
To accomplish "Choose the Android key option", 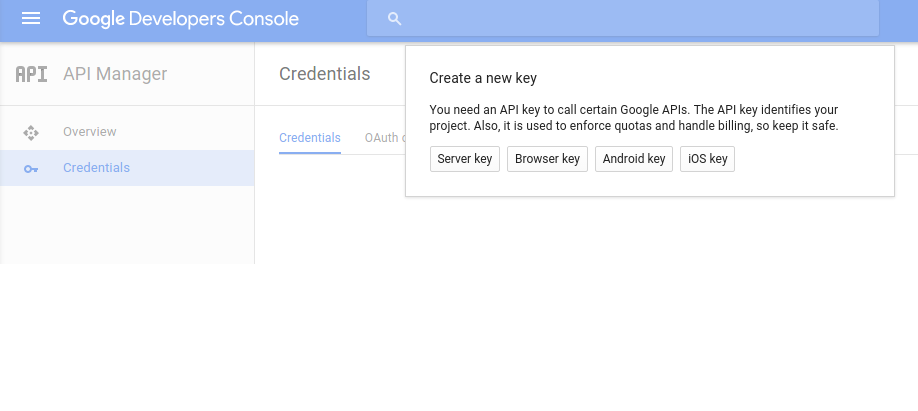I will [634, 159].
